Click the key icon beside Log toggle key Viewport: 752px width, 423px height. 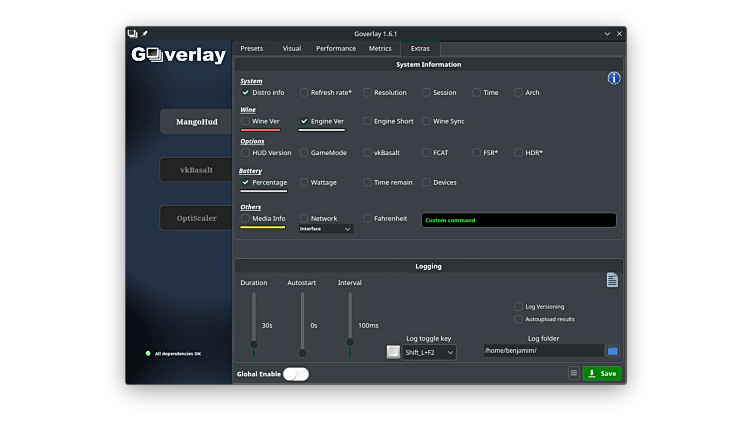click(x=393, y=352)
